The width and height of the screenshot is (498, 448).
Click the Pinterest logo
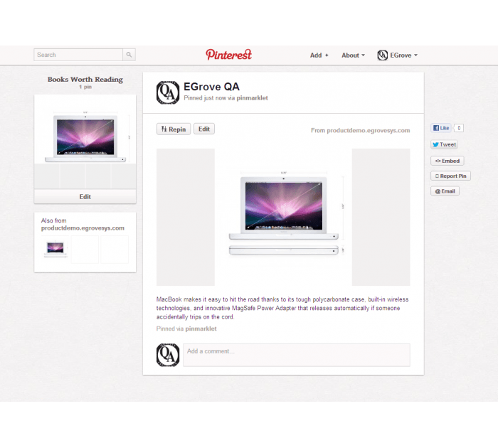point(228,55)
